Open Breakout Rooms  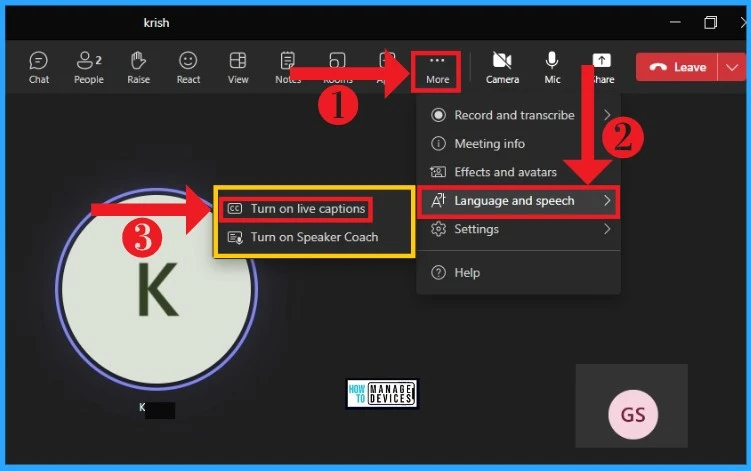[338, 68]
